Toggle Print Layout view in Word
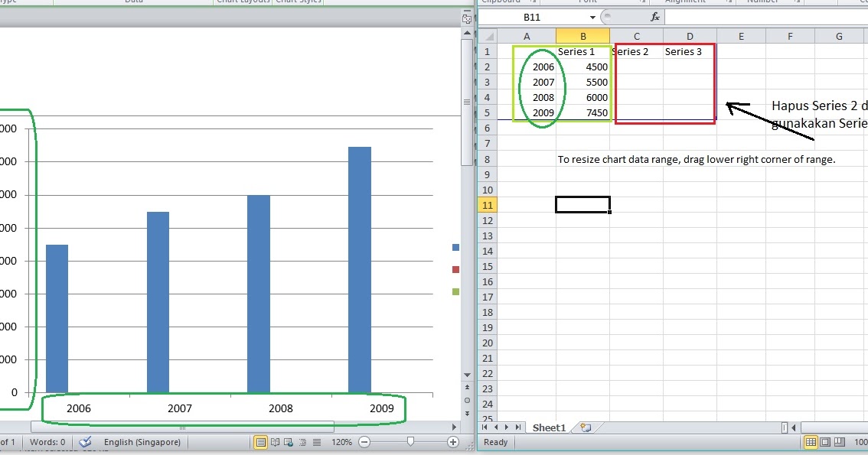This screenshot has height=455, width=868. [260, 442]
